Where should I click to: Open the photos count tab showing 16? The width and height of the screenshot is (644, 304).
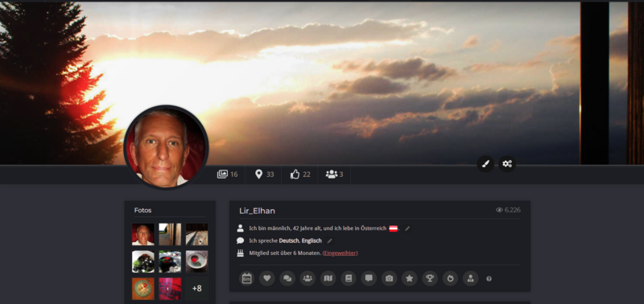(x=228, y=175)
